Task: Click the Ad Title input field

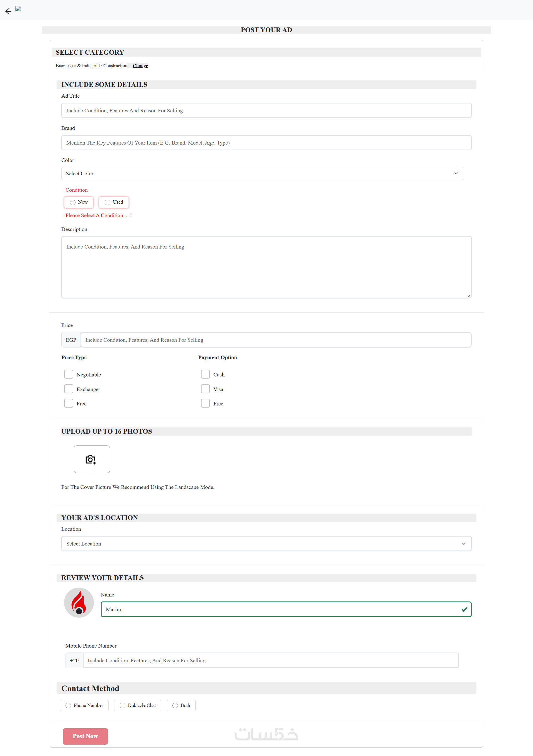Action: pyautogui.click(x=266, y=111)
